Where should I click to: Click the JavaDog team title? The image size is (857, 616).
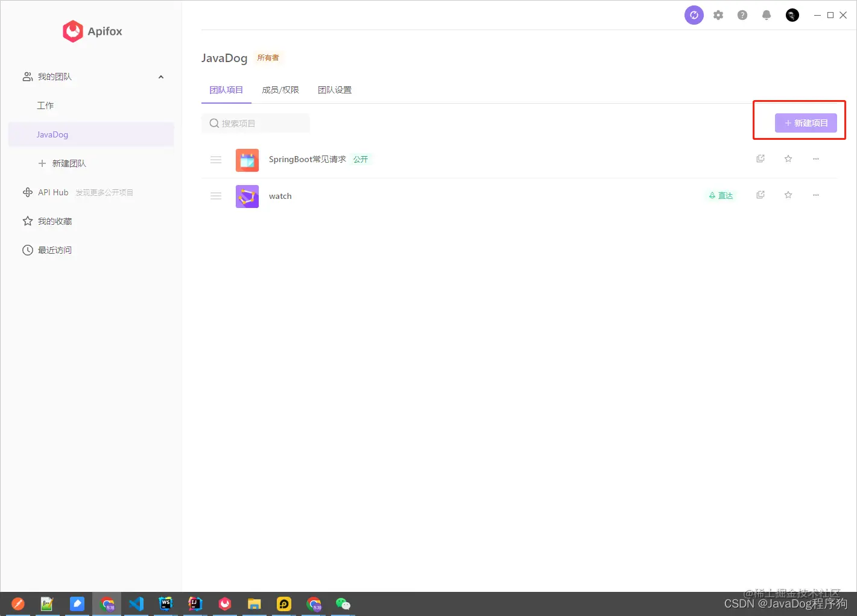(224, 58)
